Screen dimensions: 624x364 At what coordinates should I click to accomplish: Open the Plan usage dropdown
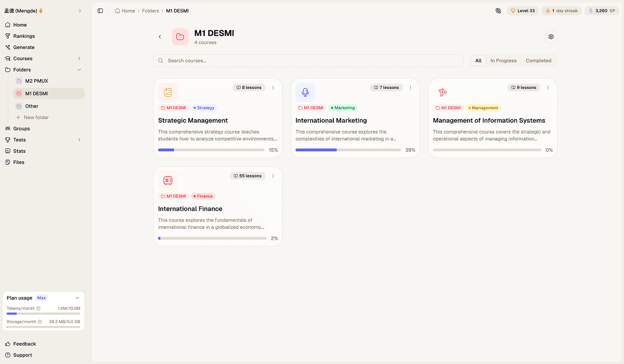point(77,297)
